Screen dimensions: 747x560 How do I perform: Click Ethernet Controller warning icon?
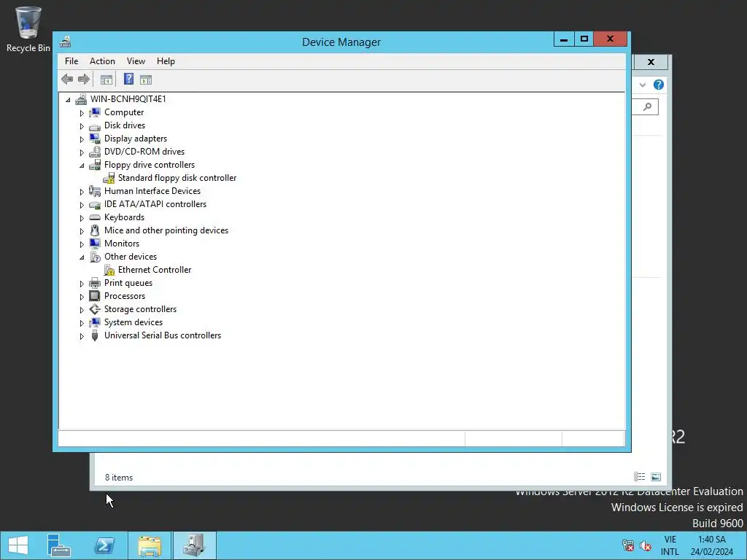tap(109, 270)
